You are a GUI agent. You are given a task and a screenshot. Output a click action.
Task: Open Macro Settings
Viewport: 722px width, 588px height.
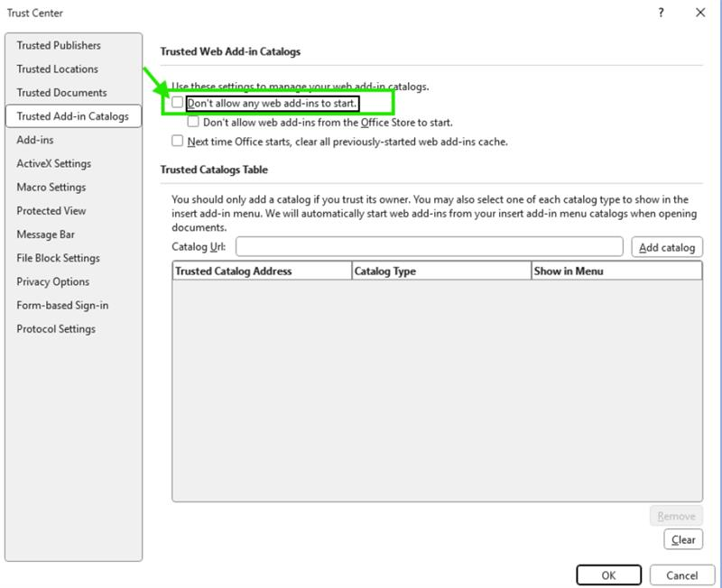(47, 187)
